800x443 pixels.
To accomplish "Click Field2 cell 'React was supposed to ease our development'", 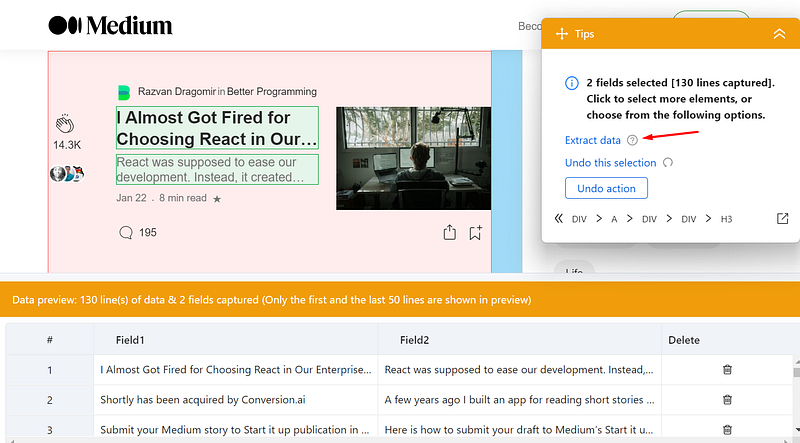I will click(519, 370).
